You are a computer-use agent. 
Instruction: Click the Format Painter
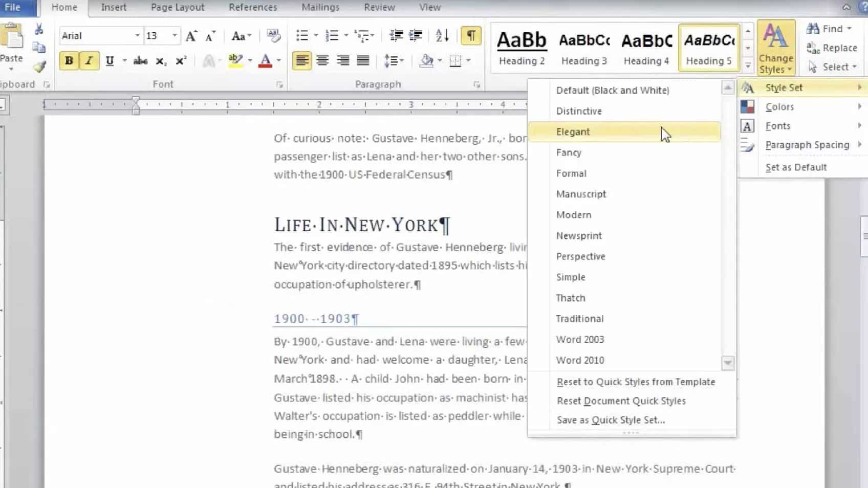[x=38, y=65]
